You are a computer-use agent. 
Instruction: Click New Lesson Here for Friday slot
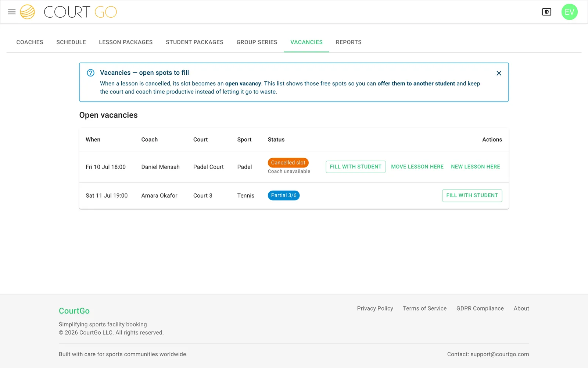(475, 167)
